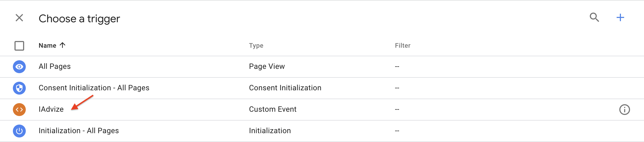Click the All Pages eye icon
Viewport: 644px width, 142px height.
[x=19, y=67]
